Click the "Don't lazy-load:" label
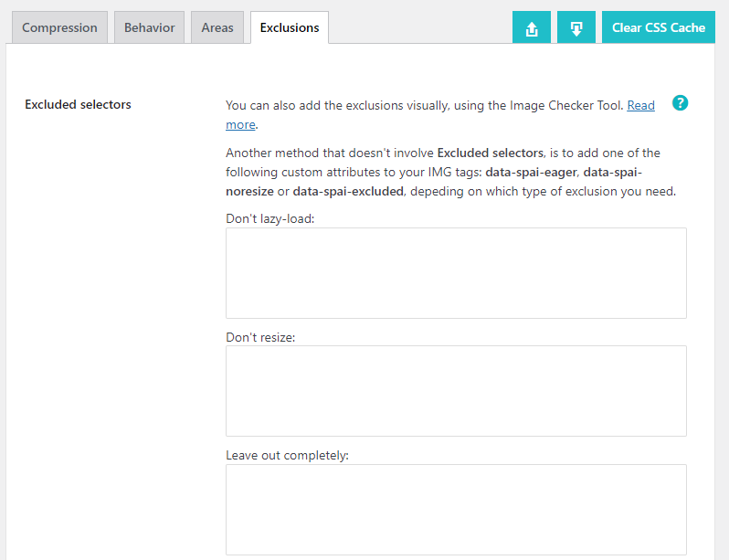The width and height of the screenshot is (729, 560). 270,218
